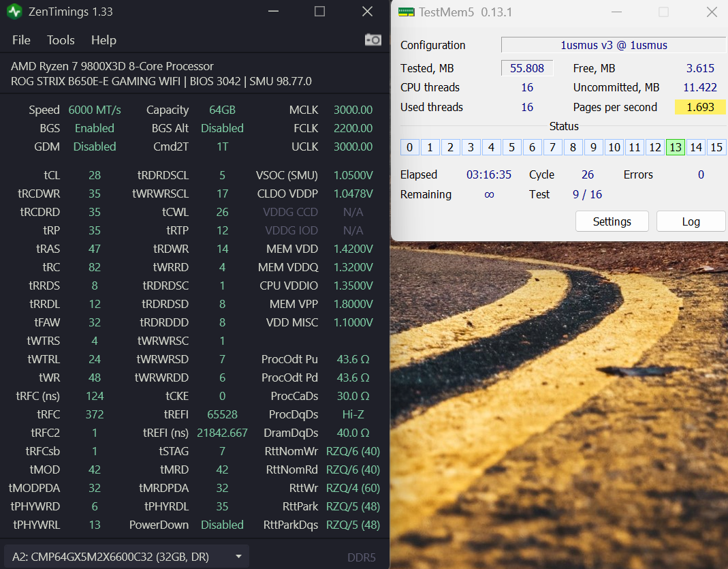Minimize the ZenTimings window
This screenshot has height=569, width=728.
pos(274,12)
